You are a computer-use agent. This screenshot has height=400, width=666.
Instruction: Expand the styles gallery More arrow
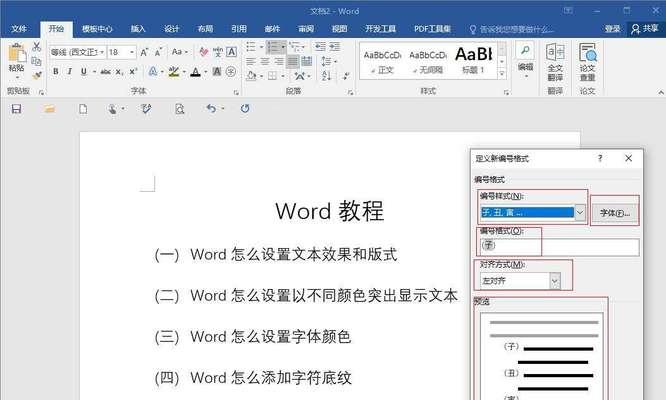pos(502,73)
